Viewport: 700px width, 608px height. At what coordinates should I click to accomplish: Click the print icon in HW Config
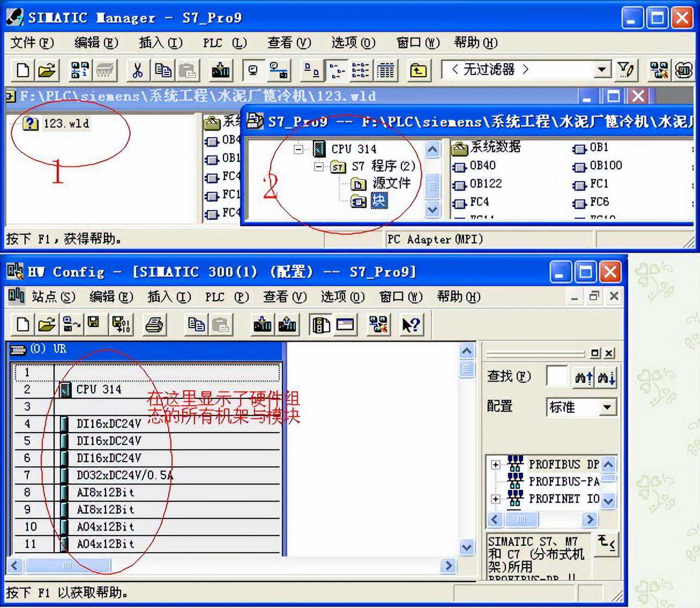click(x=154, y=324)
